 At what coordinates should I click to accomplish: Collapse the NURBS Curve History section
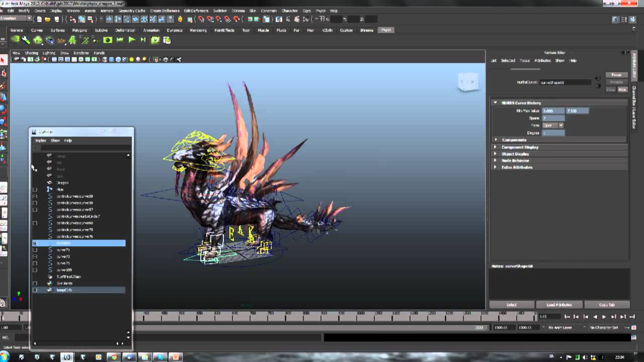tap(495, 103)
